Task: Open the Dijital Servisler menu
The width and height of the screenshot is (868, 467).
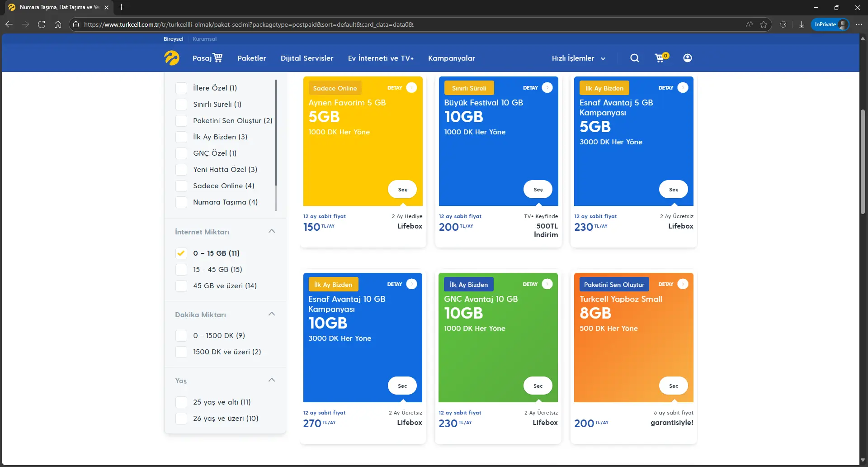Action: [x=307, y=58]
